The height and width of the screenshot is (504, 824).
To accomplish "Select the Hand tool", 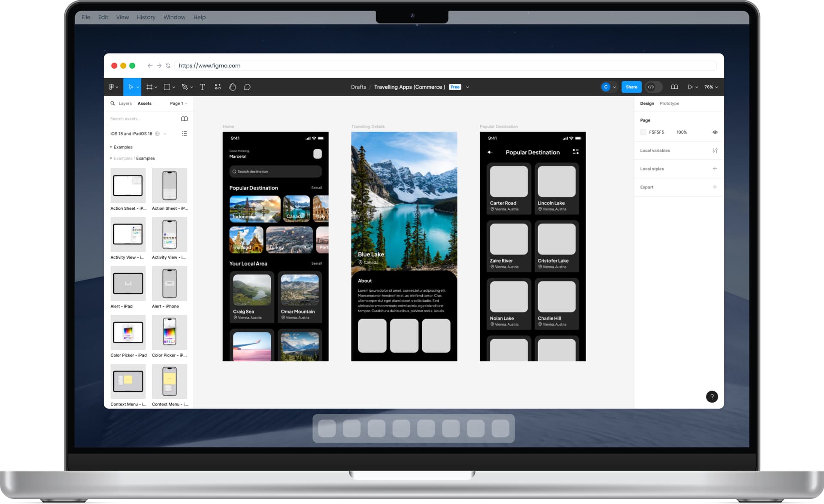I will click(x=232, y=87).
